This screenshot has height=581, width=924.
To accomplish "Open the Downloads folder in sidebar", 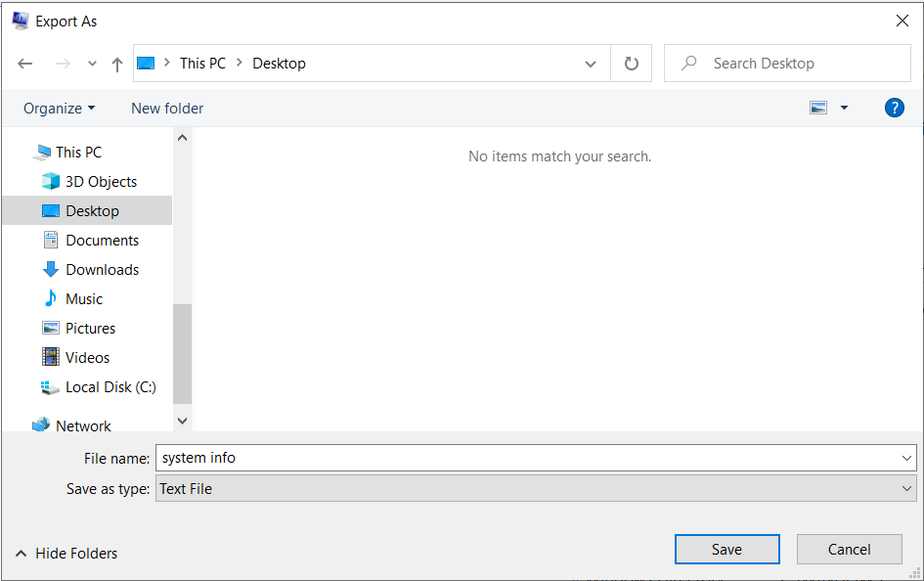I will (102, 270).
